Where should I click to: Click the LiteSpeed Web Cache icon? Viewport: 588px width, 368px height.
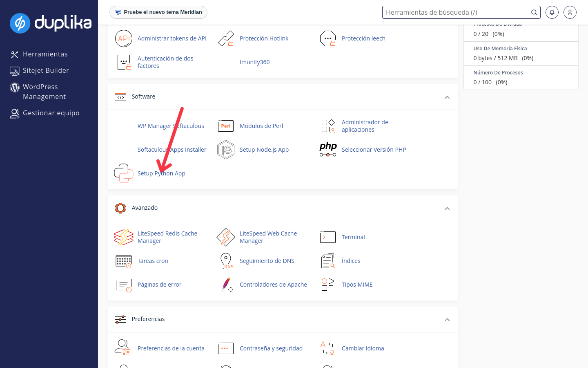click(x=226, y=237)
